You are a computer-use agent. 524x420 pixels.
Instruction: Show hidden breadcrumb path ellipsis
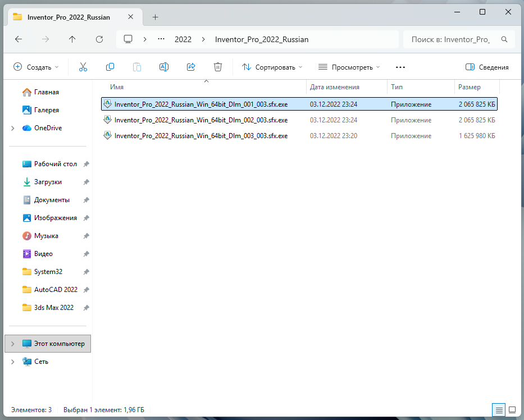coord(161,39)
